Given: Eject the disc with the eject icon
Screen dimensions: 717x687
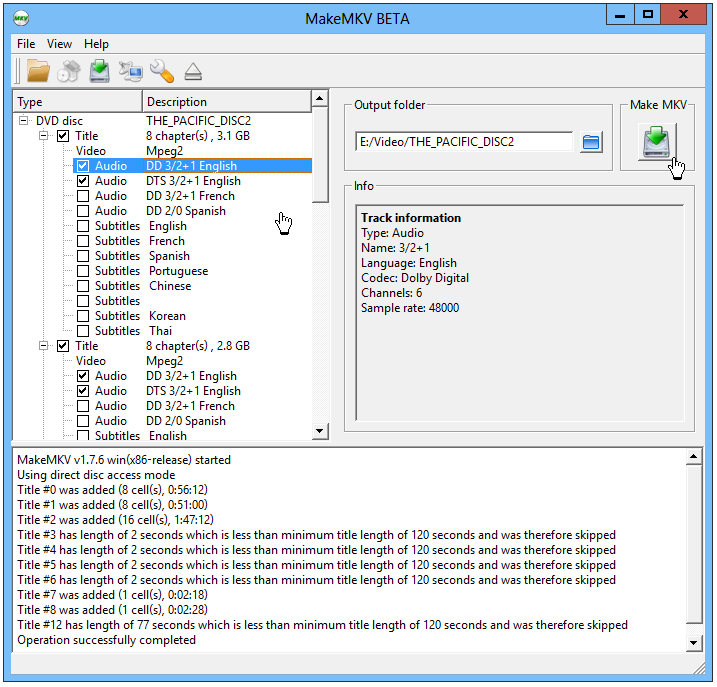Looking at the screenshot, I should 193,72.
